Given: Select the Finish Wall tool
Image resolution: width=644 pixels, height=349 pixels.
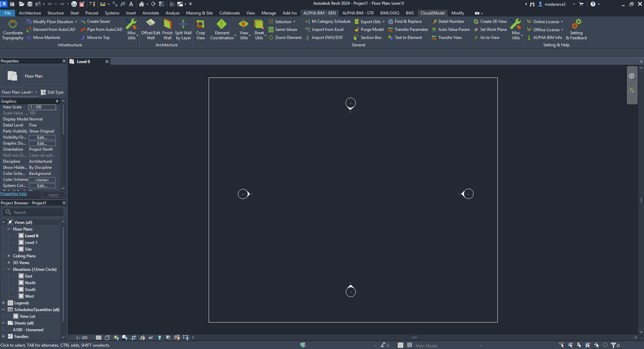Looking at the screenshot, I should pyautogui.click(x=167, y=30).
